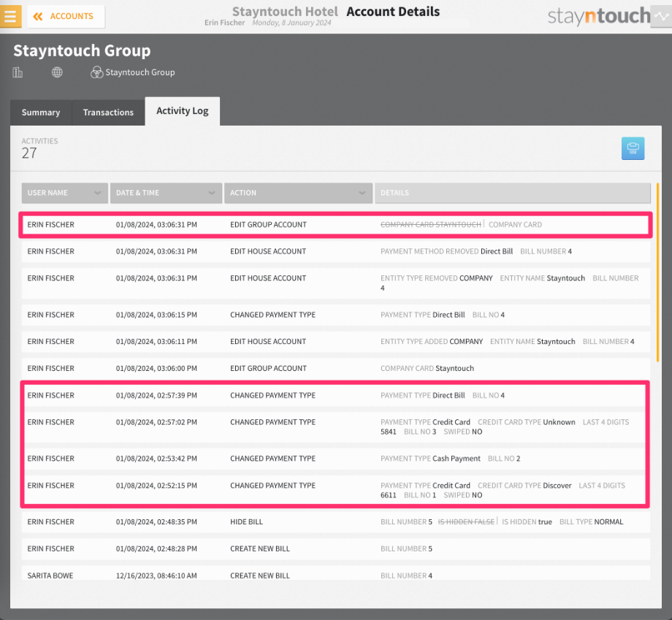Click the Monday, 8 January 2024 date

tap(291, 23)
